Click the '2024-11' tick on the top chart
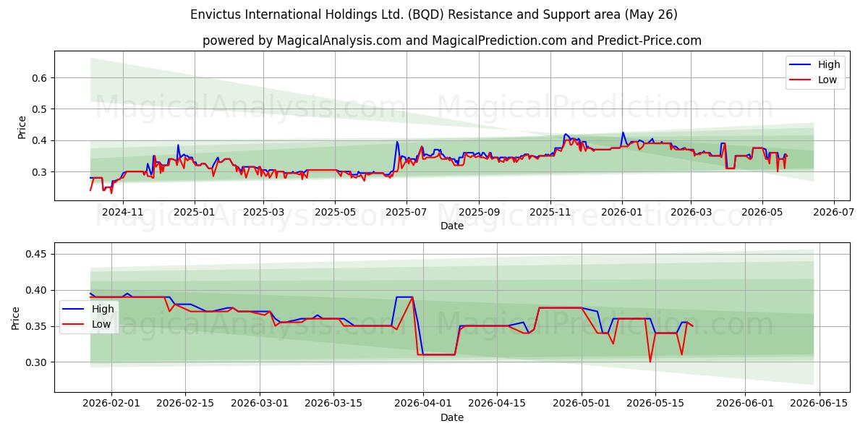 tap(122, 213)
